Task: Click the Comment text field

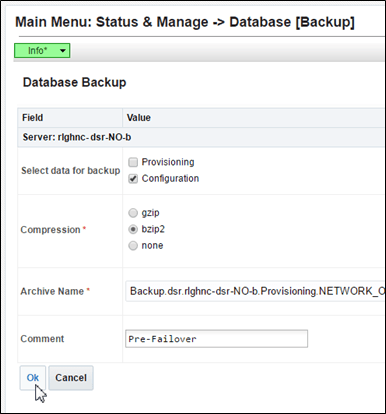Action: [216, 339]
